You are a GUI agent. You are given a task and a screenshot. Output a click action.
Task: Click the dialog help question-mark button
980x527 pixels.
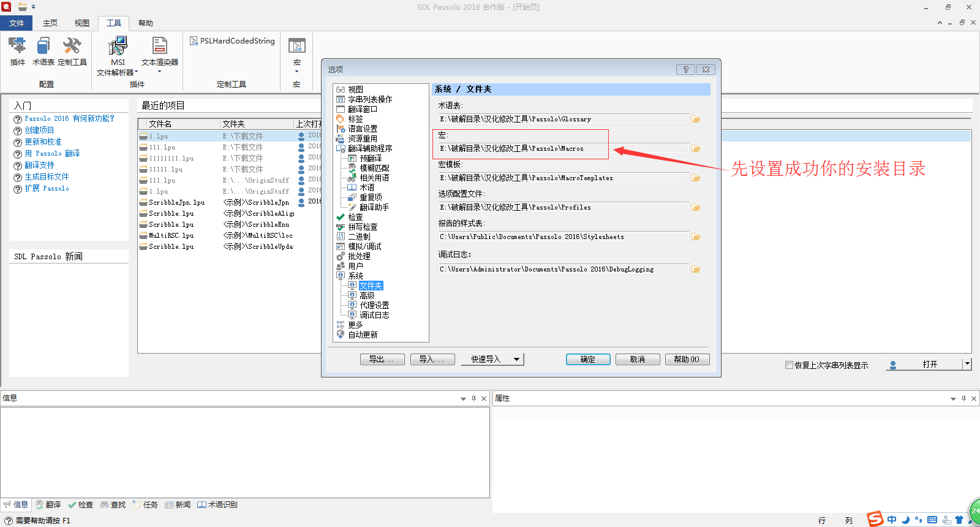coord(685,69)
